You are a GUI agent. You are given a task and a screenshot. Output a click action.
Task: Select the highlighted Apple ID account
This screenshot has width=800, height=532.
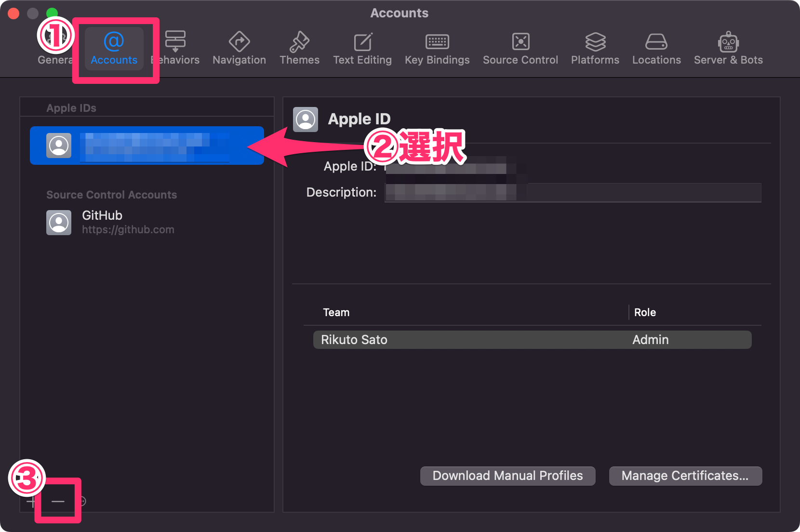[x=147, y=146]
